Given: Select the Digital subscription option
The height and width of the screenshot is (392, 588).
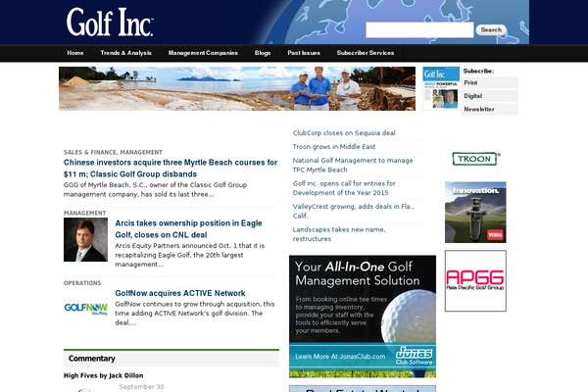Looking at the screenshot, I should click(490, 96).
